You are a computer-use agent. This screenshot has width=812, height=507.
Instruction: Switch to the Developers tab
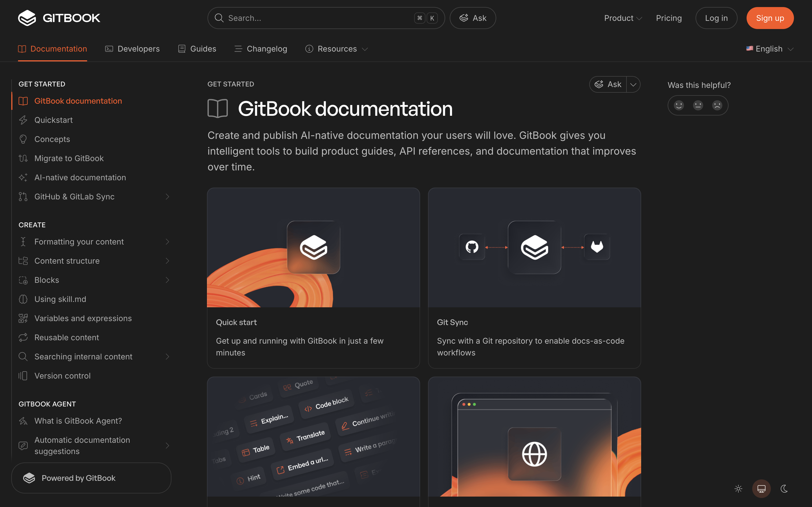[133, 49]
